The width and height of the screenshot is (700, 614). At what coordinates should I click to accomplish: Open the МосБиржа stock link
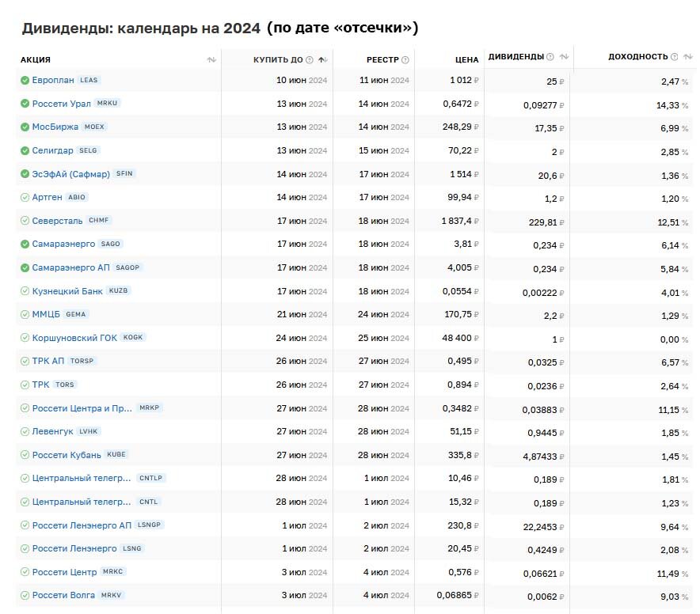click(55, 127)
